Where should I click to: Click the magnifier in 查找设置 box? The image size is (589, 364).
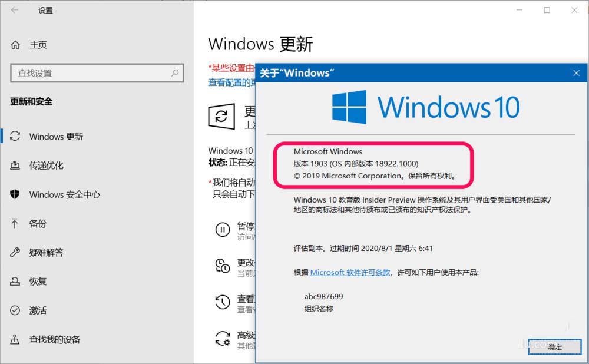pyautogui.click(x=175, y=73)
